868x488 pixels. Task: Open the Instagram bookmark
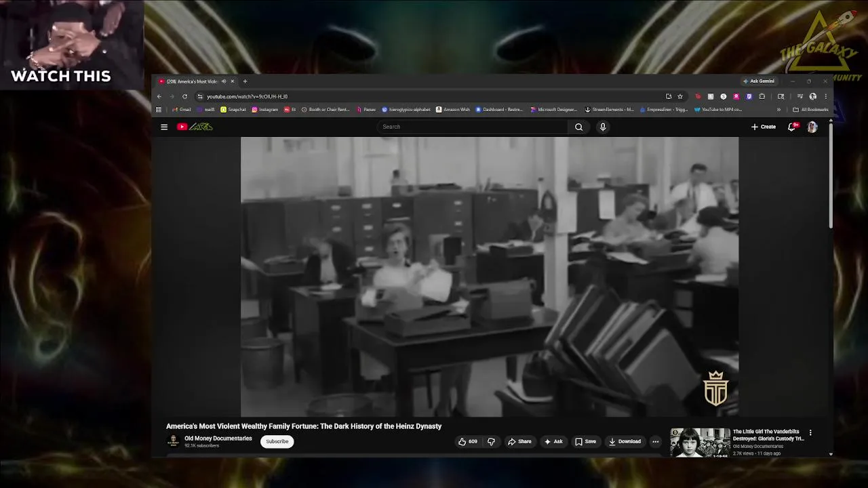click(264, 109)
